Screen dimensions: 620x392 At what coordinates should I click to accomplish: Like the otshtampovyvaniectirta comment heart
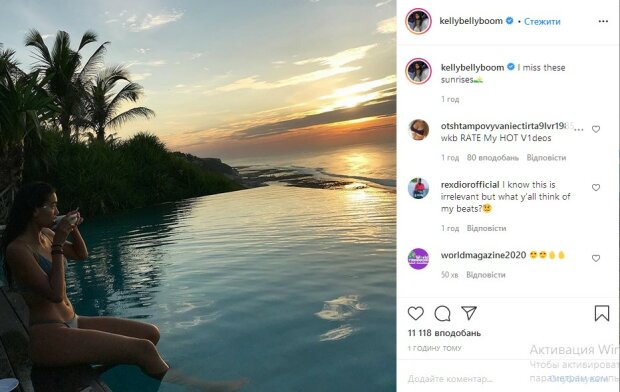click(x=596, y=129)
